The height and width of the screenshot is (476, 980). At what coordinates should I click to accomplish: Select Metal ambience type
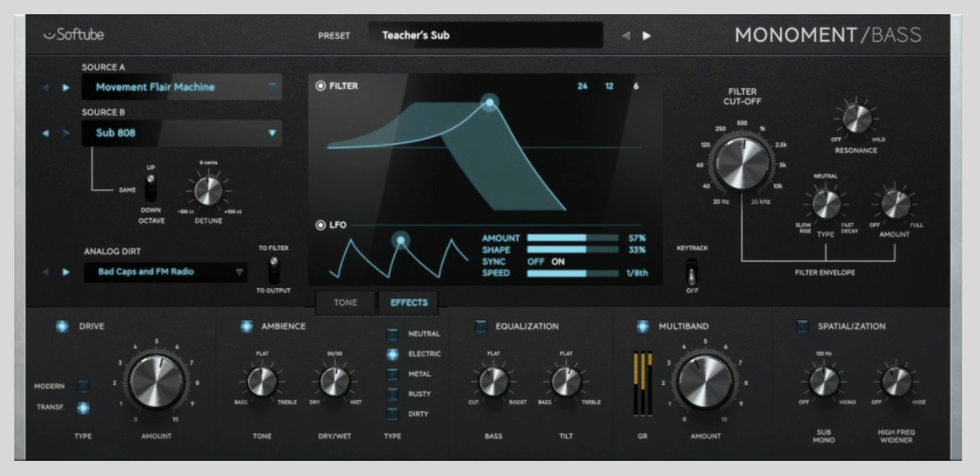392,374
